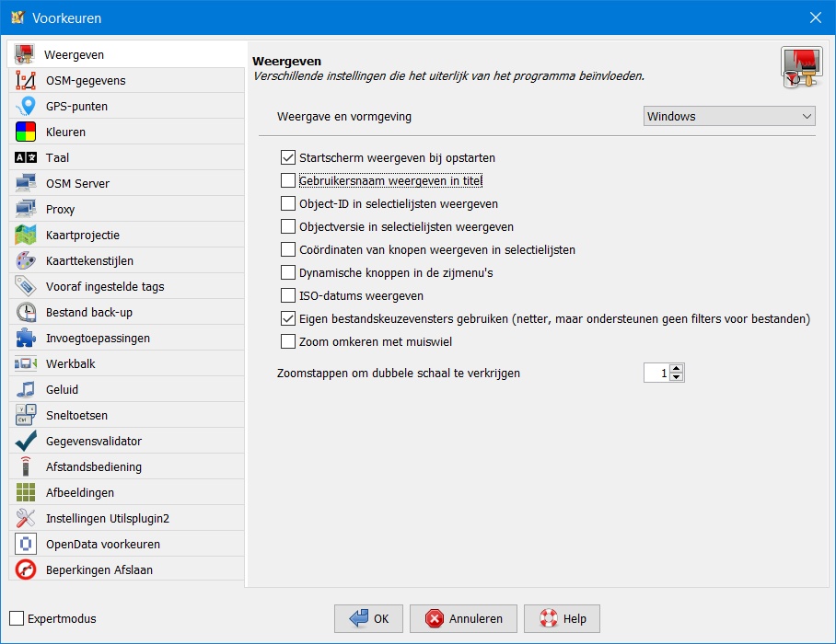The image size is (836, 644).
Task: Click the Kaartprojectie map icon
Action: tap(26, 235)
